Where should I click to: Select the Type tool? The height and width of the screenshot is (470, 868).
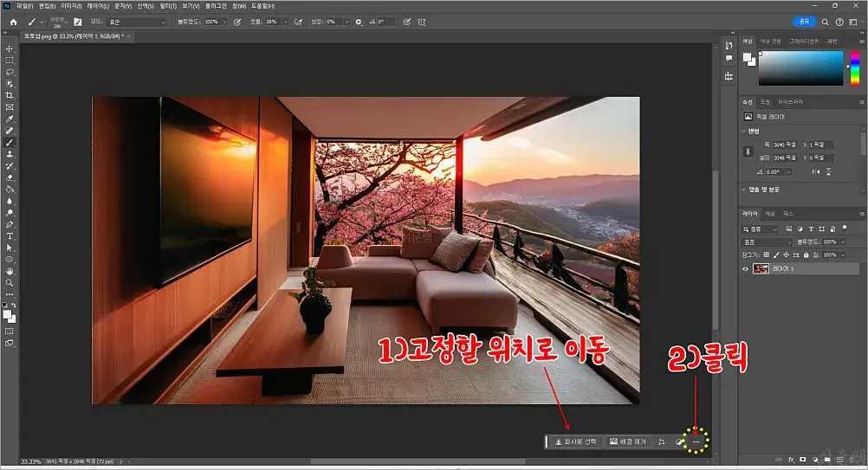10,236
